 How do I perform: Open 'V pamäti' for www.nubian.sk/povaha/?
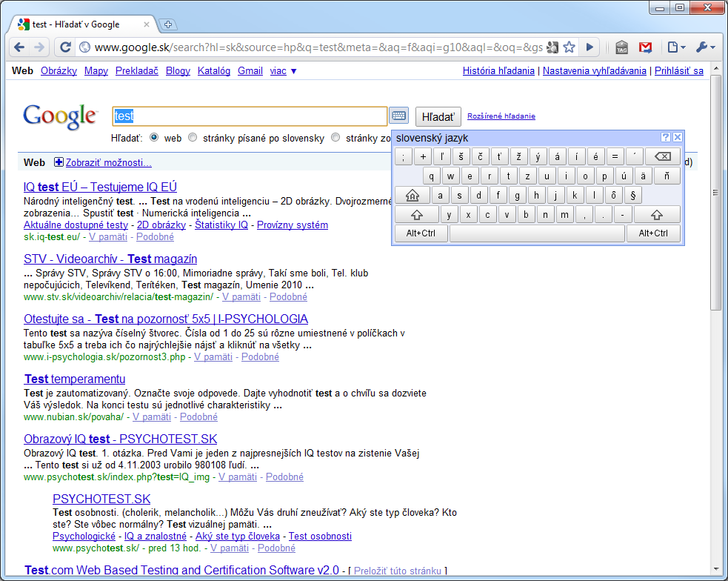coord(152,417)
